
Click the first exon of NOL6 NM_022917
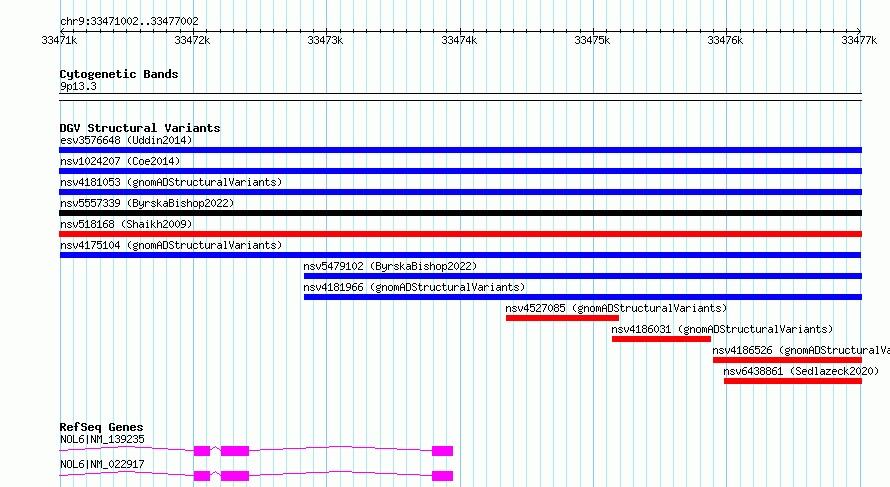pos(202,476)
